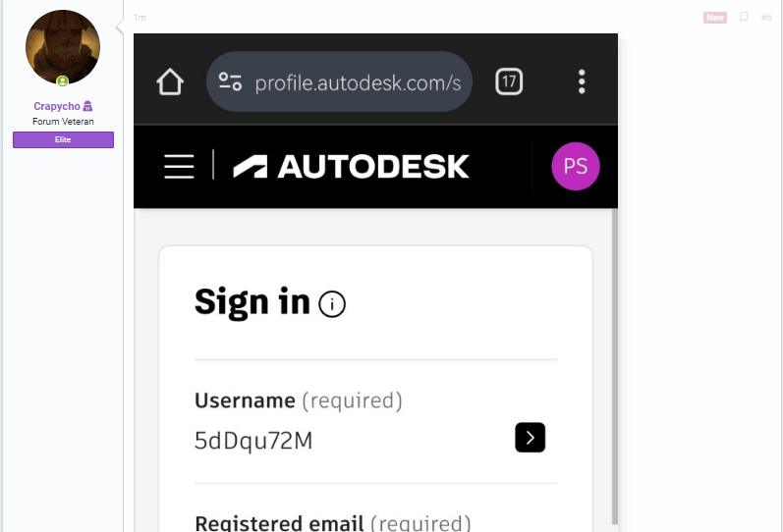
Task: Click the profile.autodesk.com address bar
Action: click(x=339, y=81)
